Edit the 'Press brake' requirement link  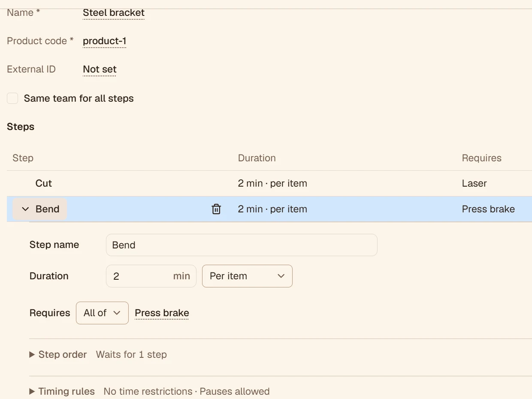[162, 313]
